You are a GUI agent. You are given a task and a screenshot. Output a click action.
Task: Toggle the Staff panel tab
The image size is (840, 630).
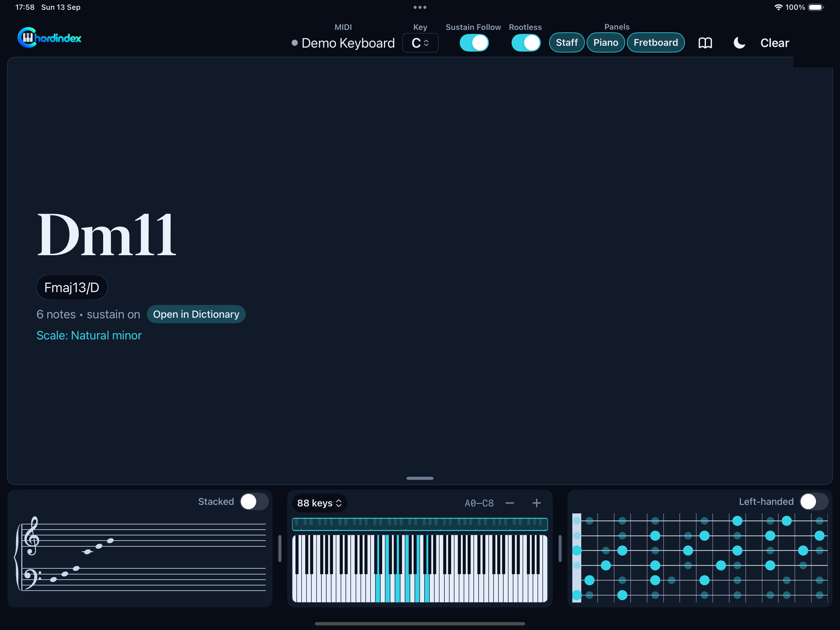[567, 42]
